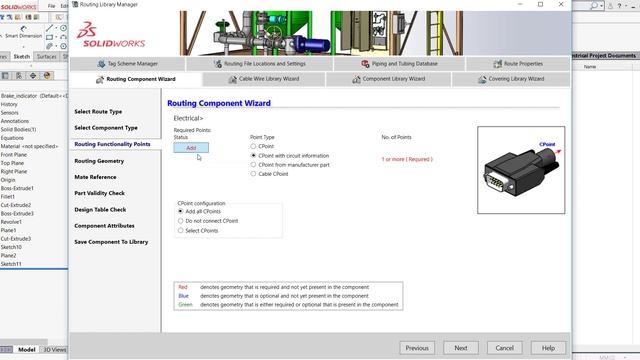Select CPoint with circuit information
The height and width of the screenshot is (360, 640).
click(253, 156)
